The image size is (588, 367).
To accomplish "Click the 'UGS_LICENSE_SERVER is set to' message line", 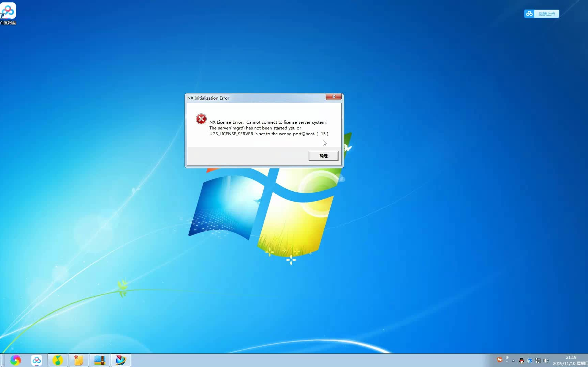I will [269, 134].
